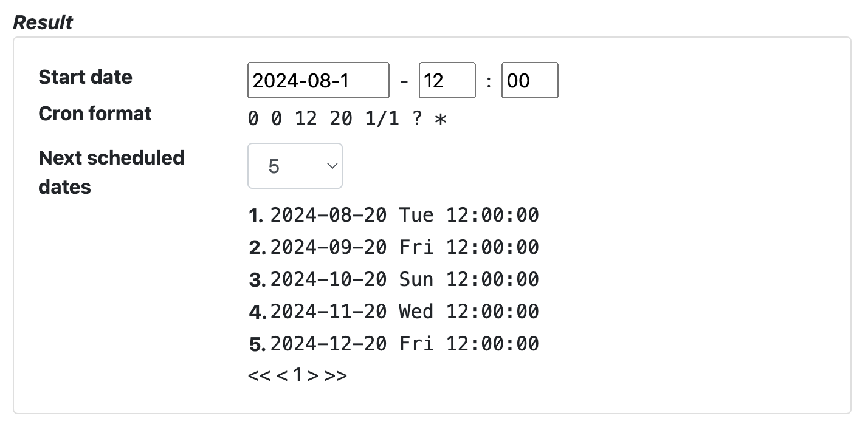The width and height of the screenshot is (868, 430).
Task: Select the 2024-09-20 Fri scheduled date
Action: pyautogui.click(x=404, y=247)
